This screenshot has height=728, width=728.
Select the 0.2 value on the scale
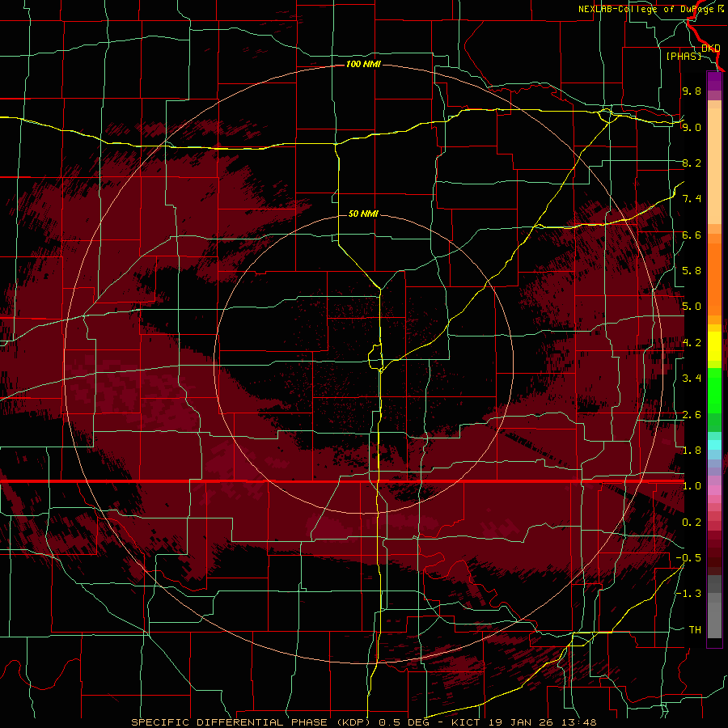[692, 523]
